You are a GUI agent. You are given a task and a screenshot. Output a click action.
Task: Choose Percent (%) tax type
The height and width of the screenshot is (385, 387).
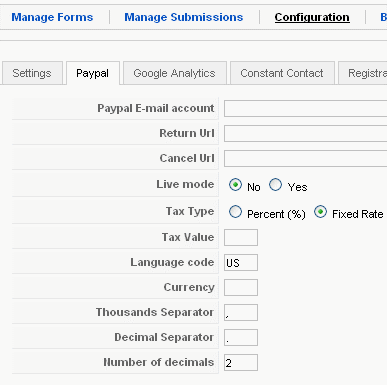(235, 212)
